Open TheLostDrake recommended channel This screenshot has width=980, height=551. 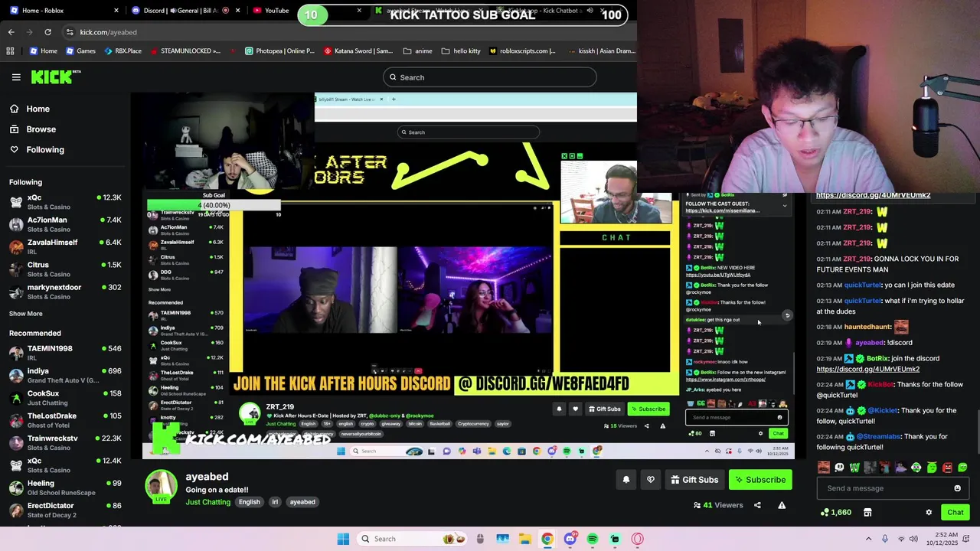[65, 420]
